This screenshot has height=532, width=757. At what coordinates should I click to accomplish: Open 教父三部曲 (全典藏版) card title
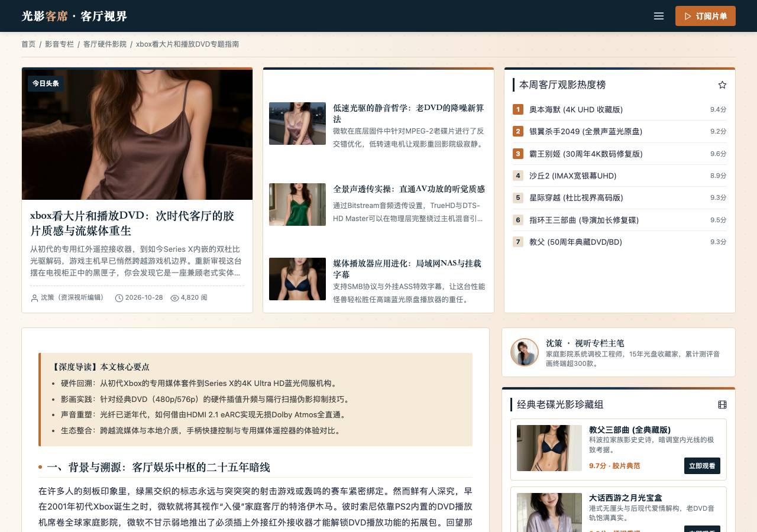tap(630, 430)
